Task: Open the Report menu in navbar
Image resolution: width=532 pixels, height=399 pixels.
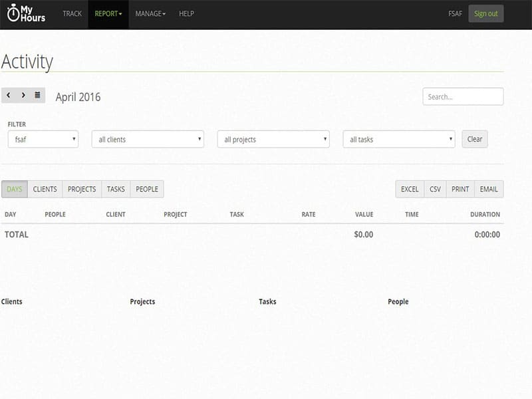Action: [x=108, y=13]
